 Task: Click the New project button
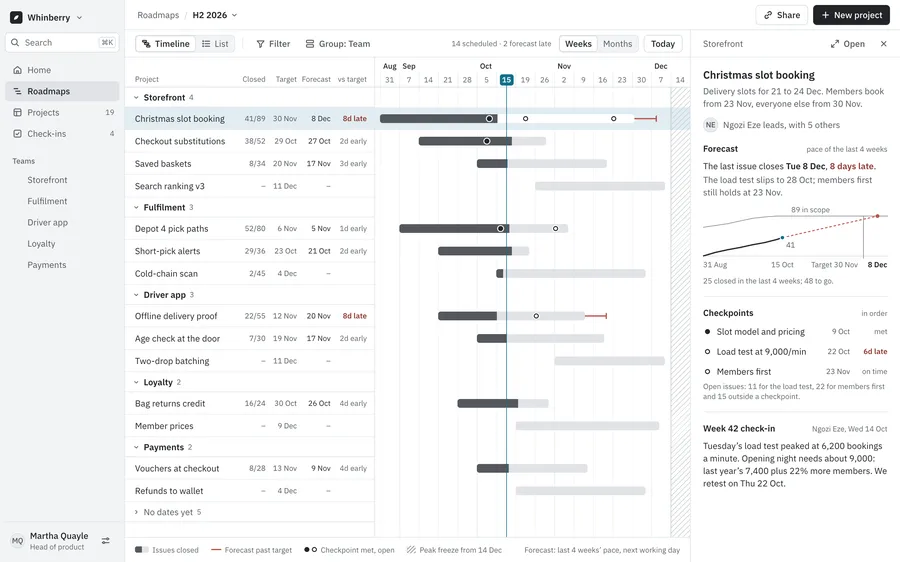click(851, 15)
